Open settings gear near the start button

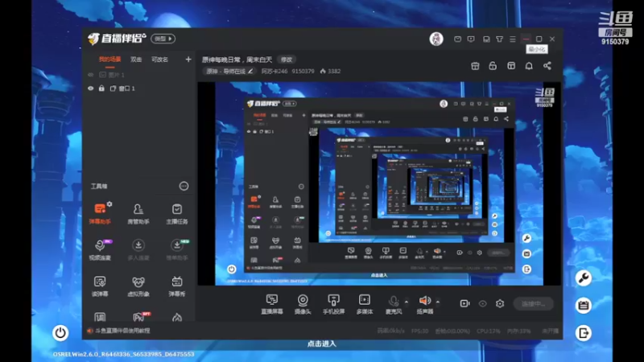[x=500, y=303]
